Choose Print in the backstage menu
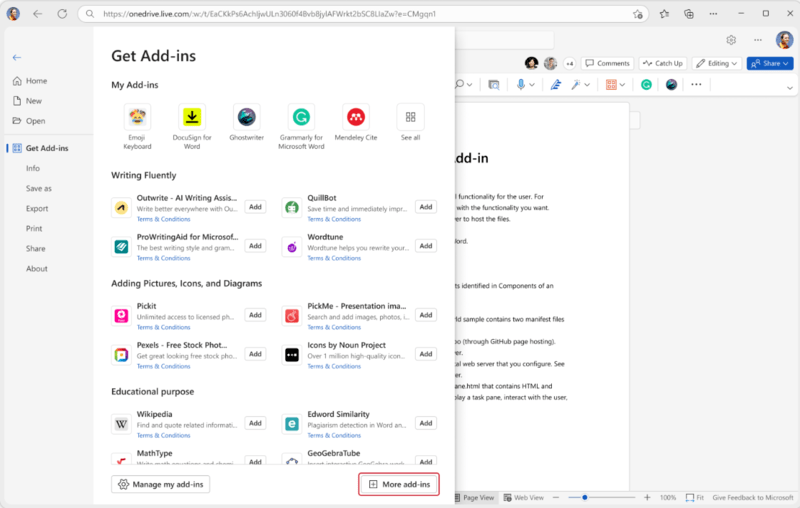The height and width of the screenshot is (508, 800). [x=34, y=228]
